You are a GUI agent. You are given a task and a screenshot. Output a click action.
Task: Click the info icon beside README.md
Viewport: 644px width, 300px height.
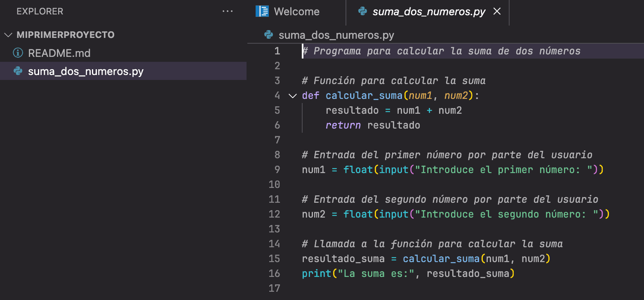[x=17, y=53]
